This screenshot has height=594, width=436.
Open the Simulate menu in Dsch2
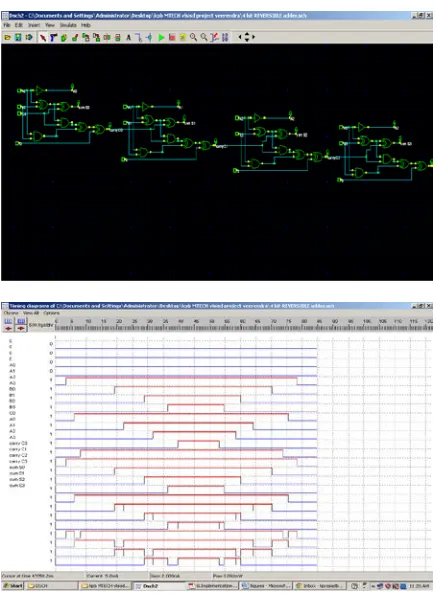68,25
